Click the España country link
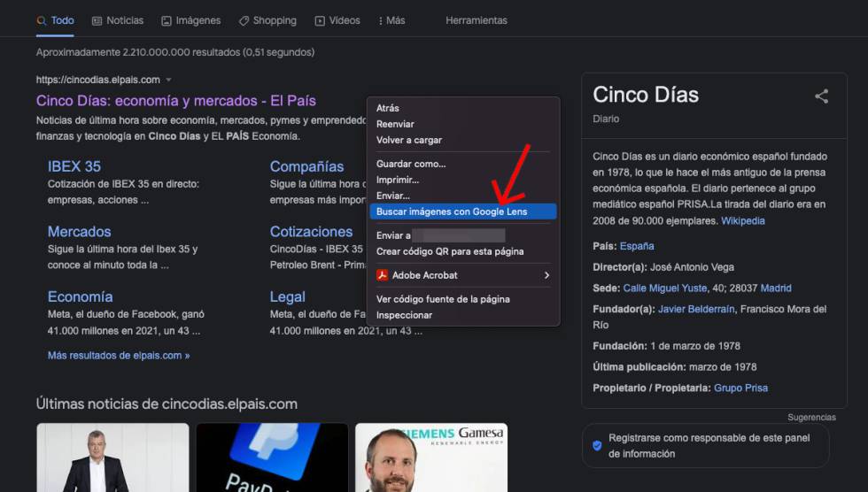The width and height of the screenshot is (868, 492). coord(637,246)
